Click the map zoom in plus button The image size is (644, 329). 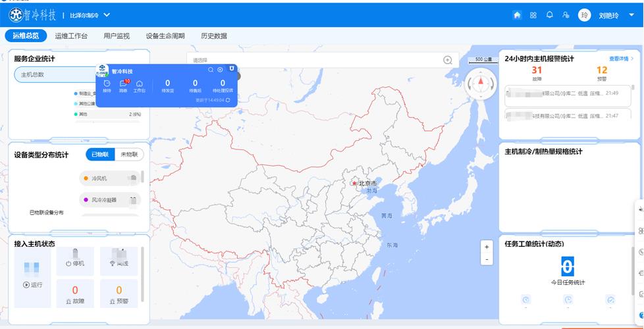tap(487, 247)
